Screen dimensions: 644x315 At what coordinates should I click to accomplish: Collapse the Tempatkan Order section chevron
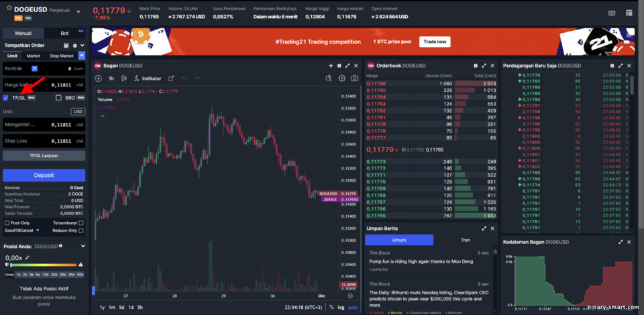pyautogui.click(x=83, y=46)
